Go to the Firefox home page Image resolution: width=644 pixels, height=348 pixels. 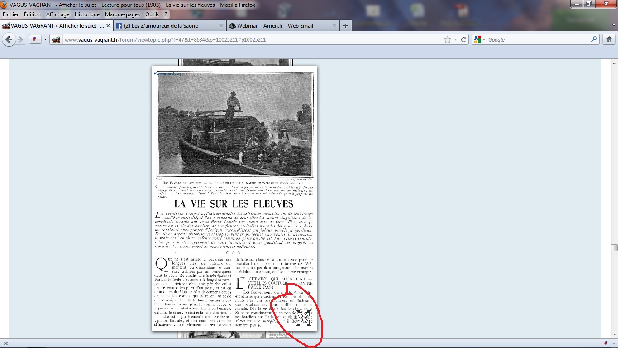point(609,40)
